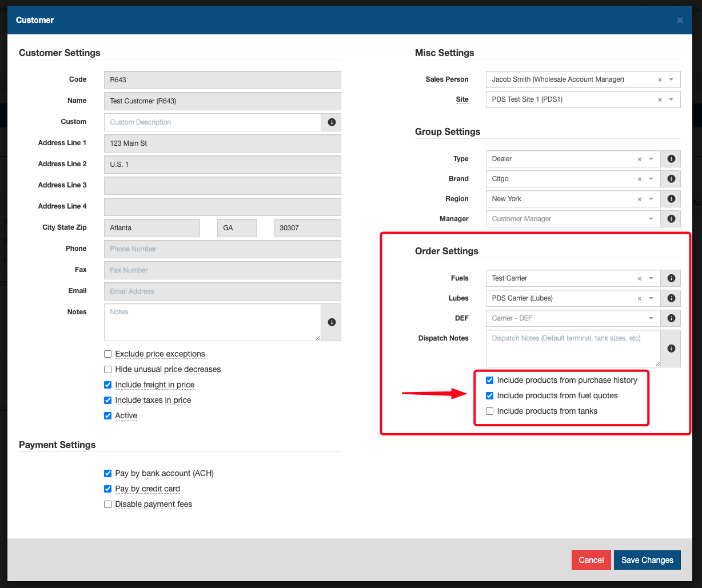Click the zip field showing 30307

[308, 228]
